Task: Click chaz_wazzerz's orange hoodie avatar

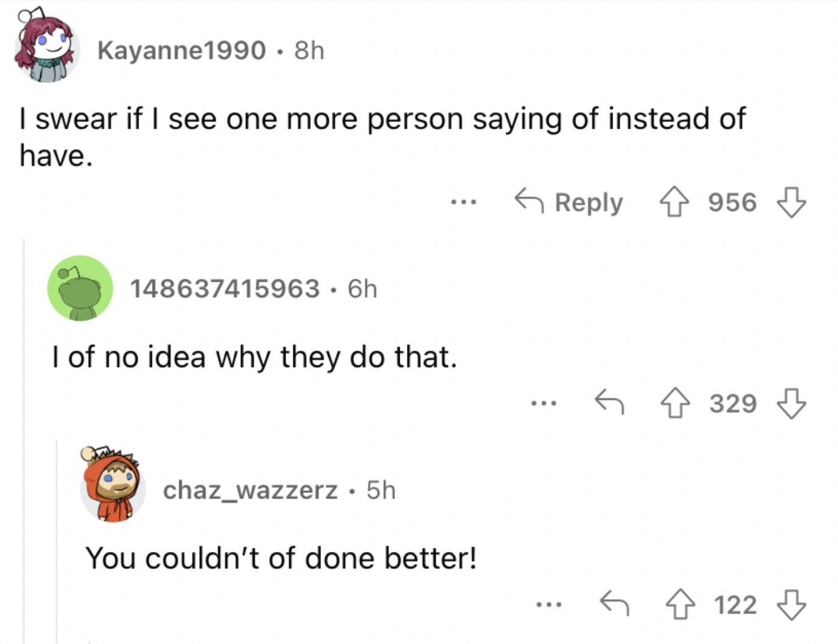Action: coord(112,486)
